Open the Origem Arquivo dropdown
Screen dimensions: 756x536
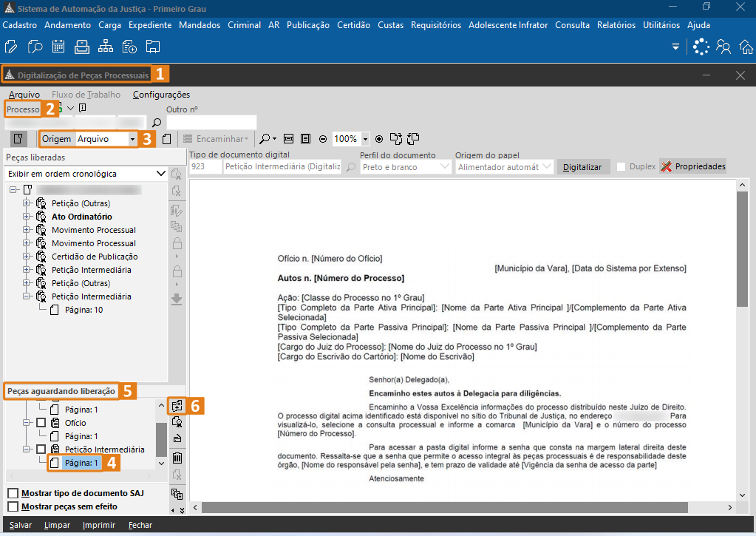(132, 139)
